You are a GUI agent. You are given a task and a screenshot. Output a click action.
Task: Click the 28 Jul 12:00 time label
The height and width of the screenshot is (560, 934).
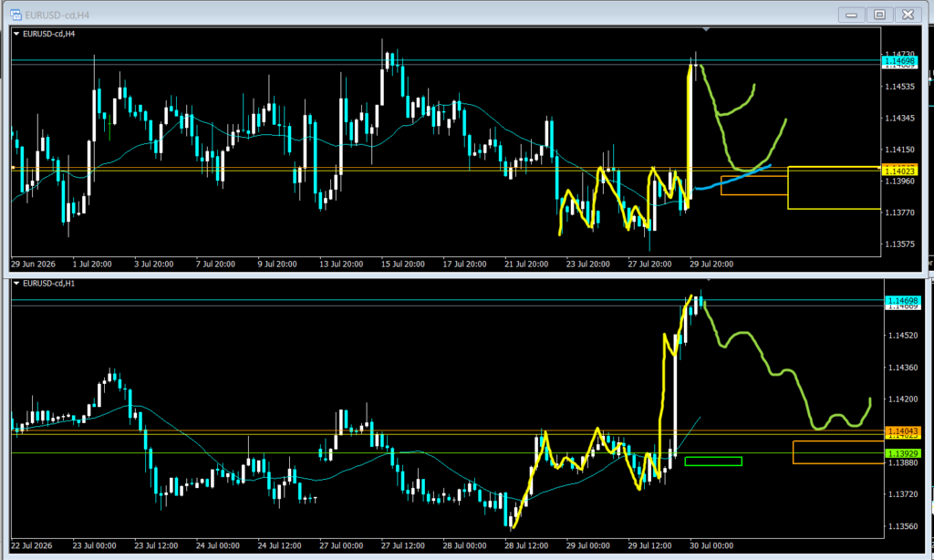pos(526,545)
